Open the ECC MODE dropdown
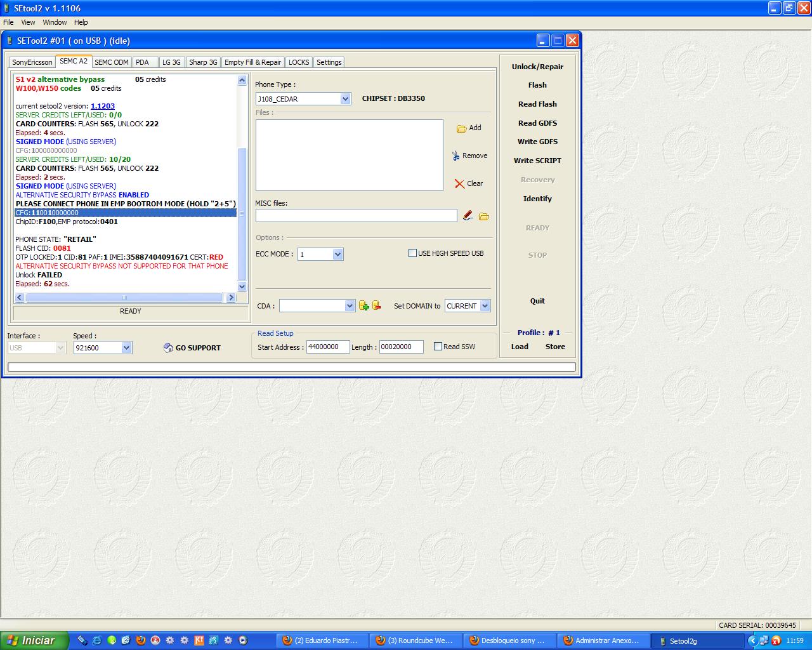The width and height of the screenshot is (812, 650). (337, 255)
